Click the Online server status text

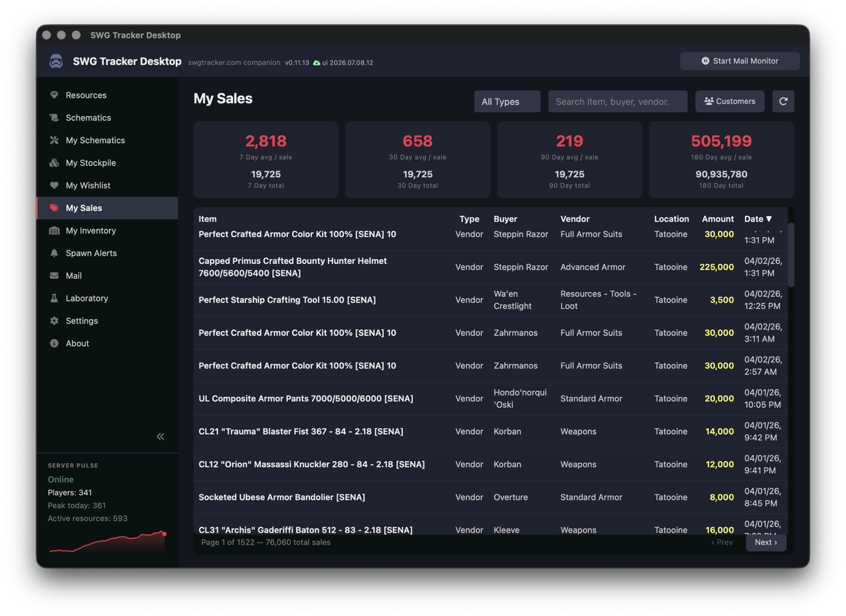click(61, 480)
